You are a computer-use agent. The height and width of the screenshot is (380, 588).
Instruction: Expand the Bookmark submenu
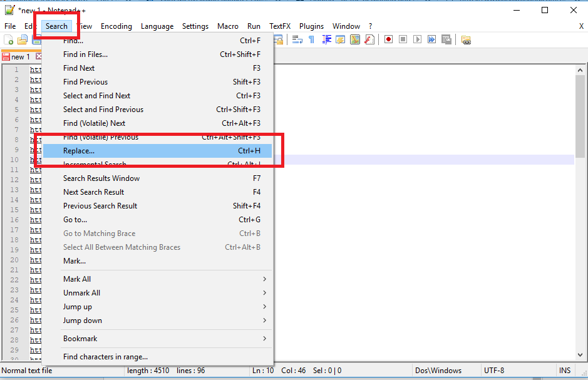click(158, 339)
